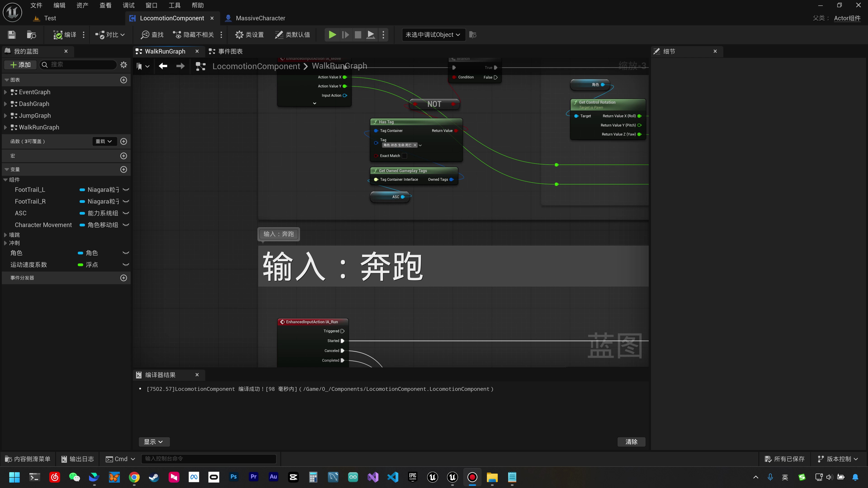The width and height of the screenshot is (868, 488).
Task: Open the 文件 menu
Action: pyautogui.click(x=36, y=5)
